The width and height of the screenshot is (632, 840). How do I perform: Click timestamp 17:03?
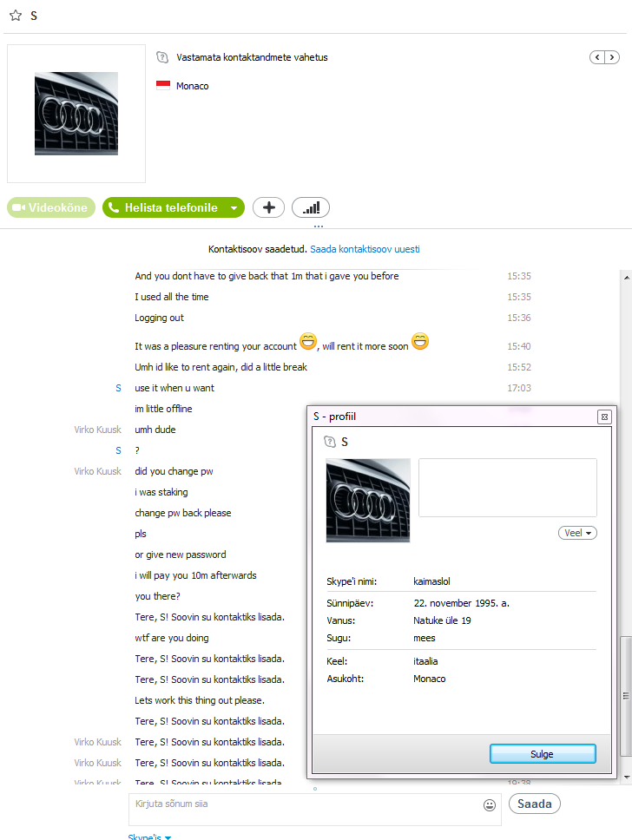point(519,388)
